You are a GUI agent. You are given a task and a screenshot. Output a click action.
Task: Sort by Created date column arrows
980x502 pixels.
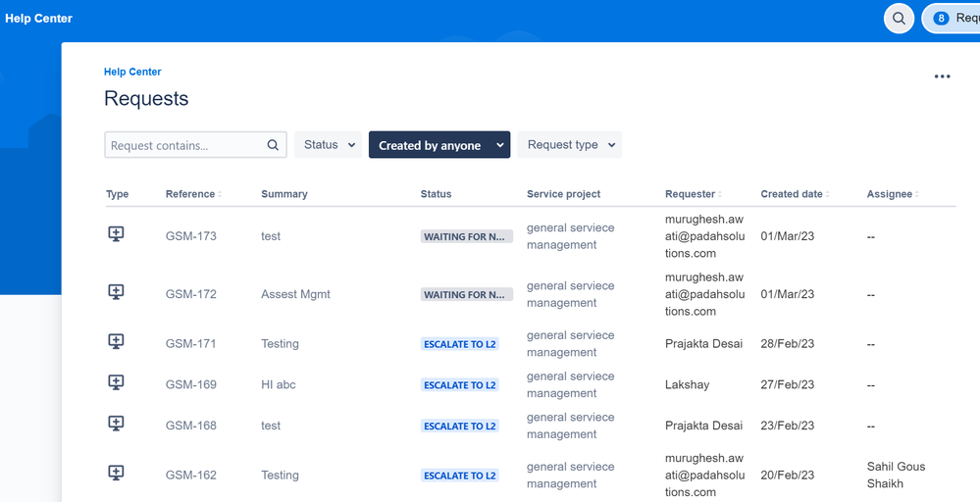(828, 195)
